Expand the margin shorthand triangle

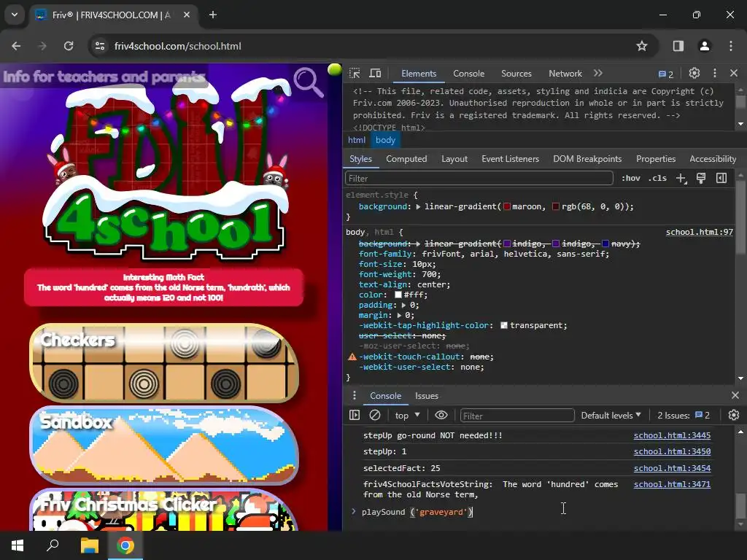click(x=399, y=315)
